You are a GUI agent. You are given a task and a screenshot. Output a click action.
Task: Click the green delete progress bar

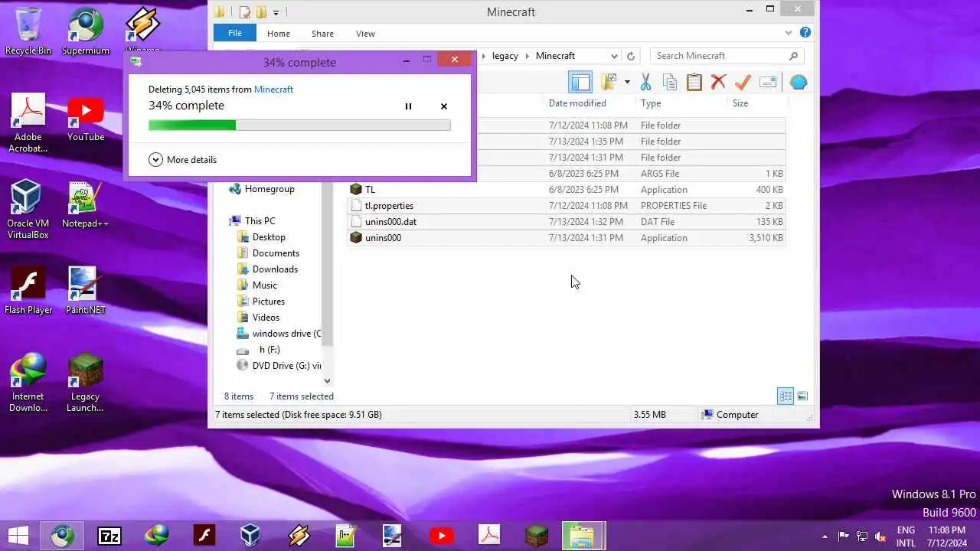click(299, 125)
